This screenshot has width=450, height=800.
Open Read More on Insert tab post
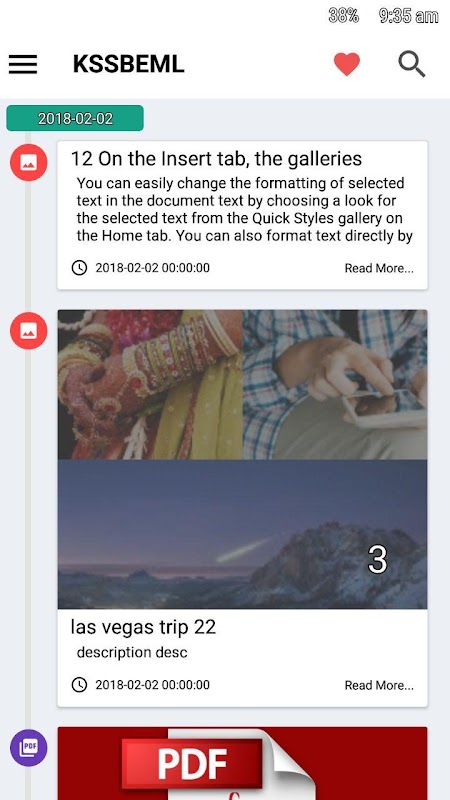pyautogui.click(x=379, y=268)
